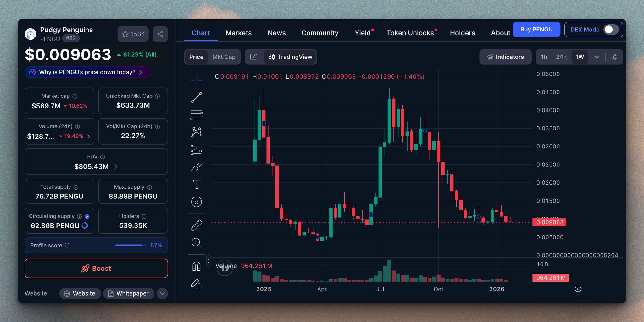Expand Volume (24h) details chevron

click(89, 136)
